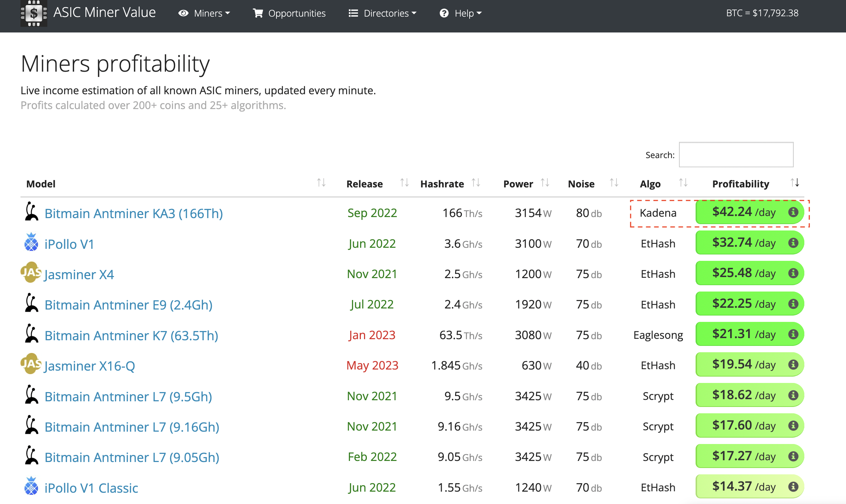Sort table by Power column arrows
The height and width of the screenshot is (504, 846).
click(545, 183)
